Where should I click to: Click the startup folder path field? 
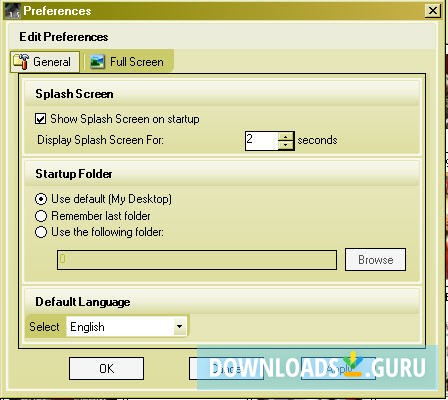[197, 260]
